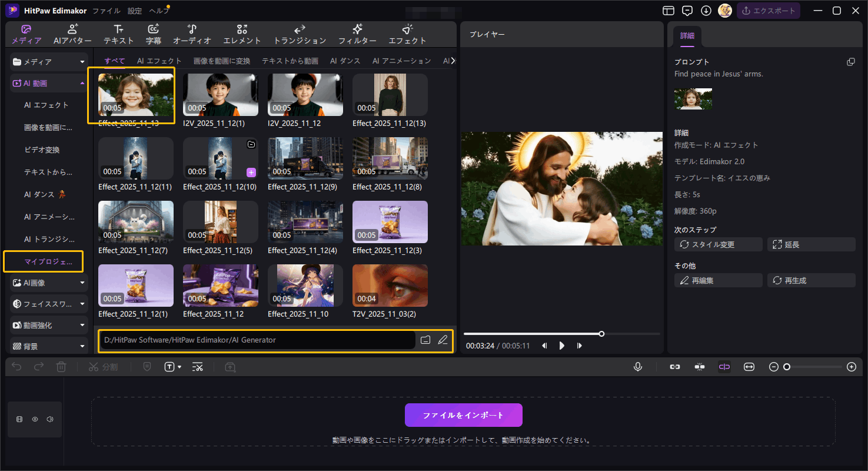The image size is (868, 471).
Task: Open the 字幕 (subtitles) panel
Action: [x=153, y=34]
